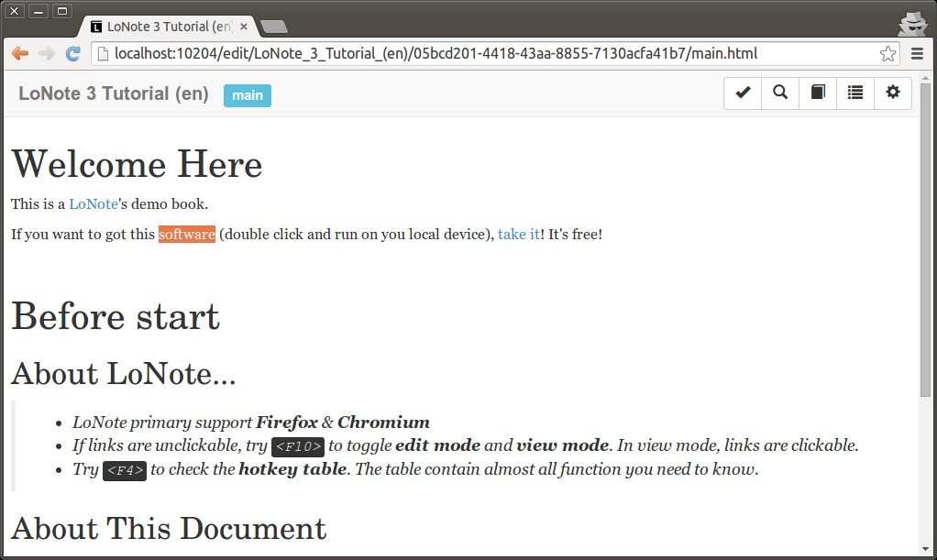Click the blue main badge
The image size is (937, 560).
click(x=248, y=95)
